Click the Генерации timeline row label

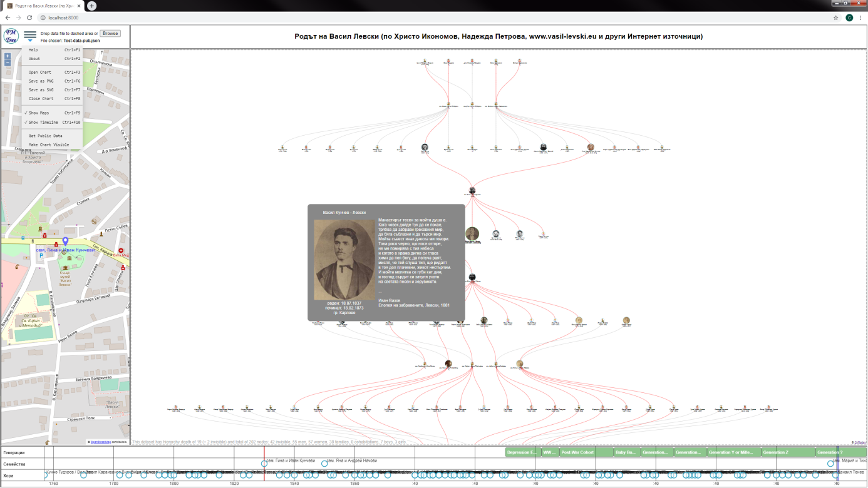[x=14, y=452]
